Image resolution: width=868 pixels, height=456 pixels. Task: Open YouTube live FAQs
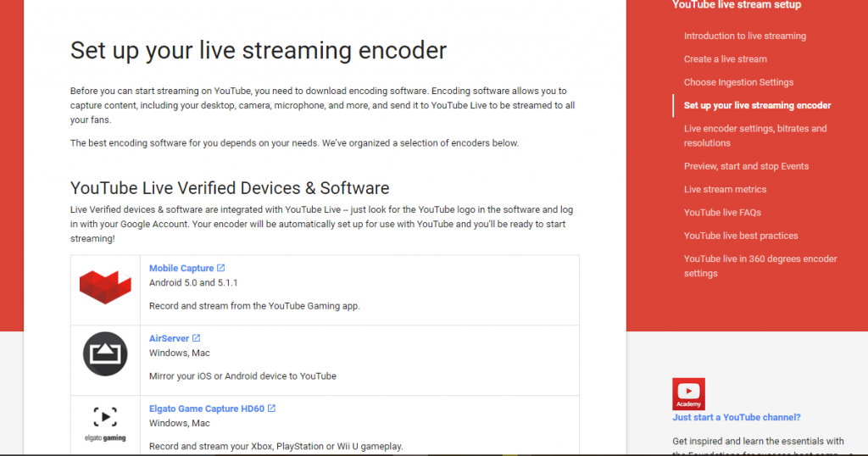(x=722, y=213)
